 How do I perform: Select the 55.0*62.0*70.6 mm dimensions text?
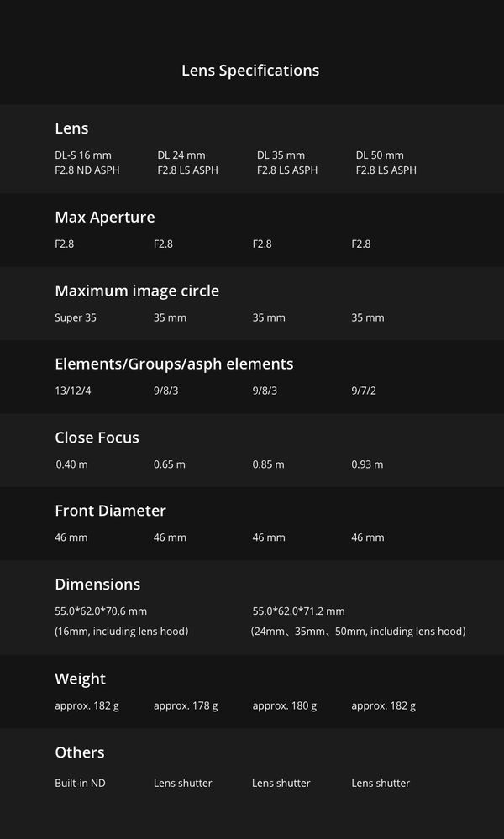(x=101, y=611)
